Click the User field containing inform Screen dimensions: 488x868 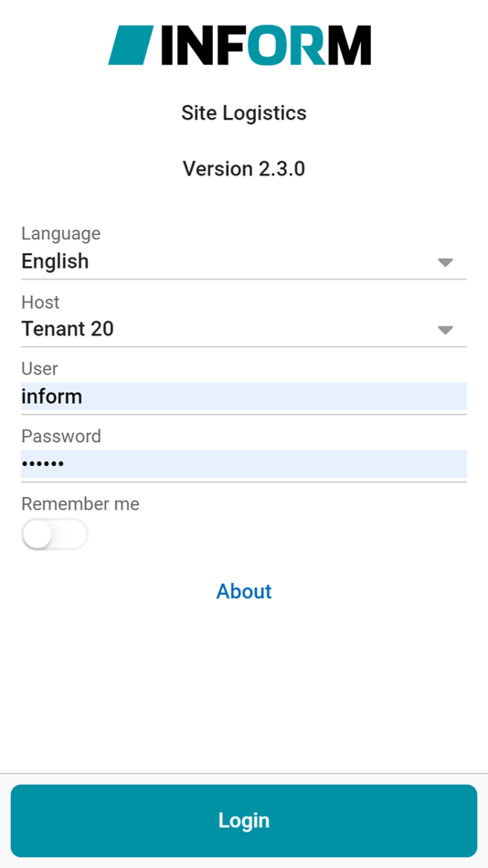[244, 397]
